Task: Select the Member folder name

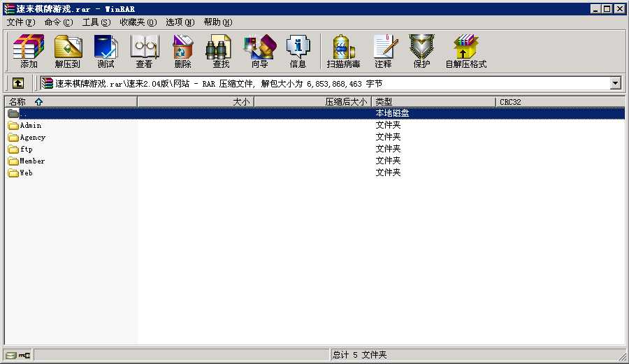Action: (32, 161)
